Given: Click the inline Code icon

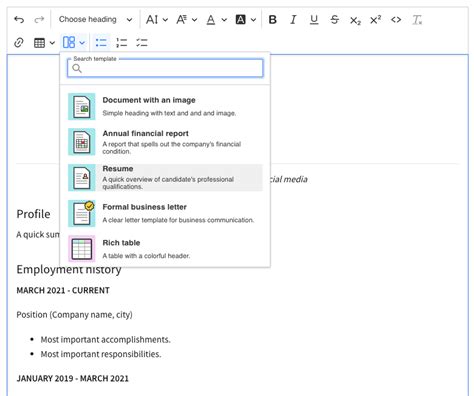Looking at the screenshot, I should click(x=396, y=20).
